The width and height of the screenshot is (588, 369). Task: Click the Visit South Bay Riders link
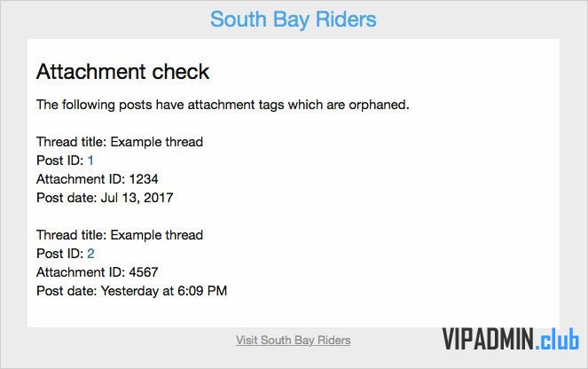pos(294,340)
